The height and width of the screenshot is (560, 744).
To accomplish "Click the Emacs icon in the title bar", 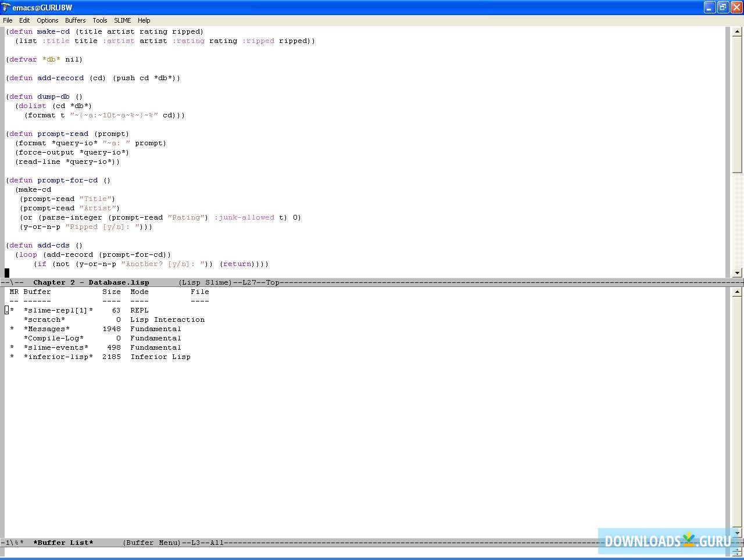I will tap(5, 7).
